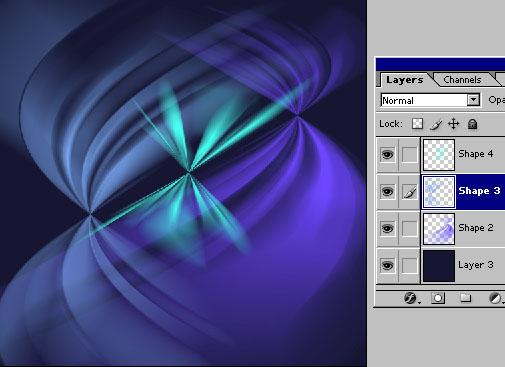This screenshot has width=505, height=367.
Task: Click the lock position move icon
Action: pyautogui.click(x=454, y=124)
